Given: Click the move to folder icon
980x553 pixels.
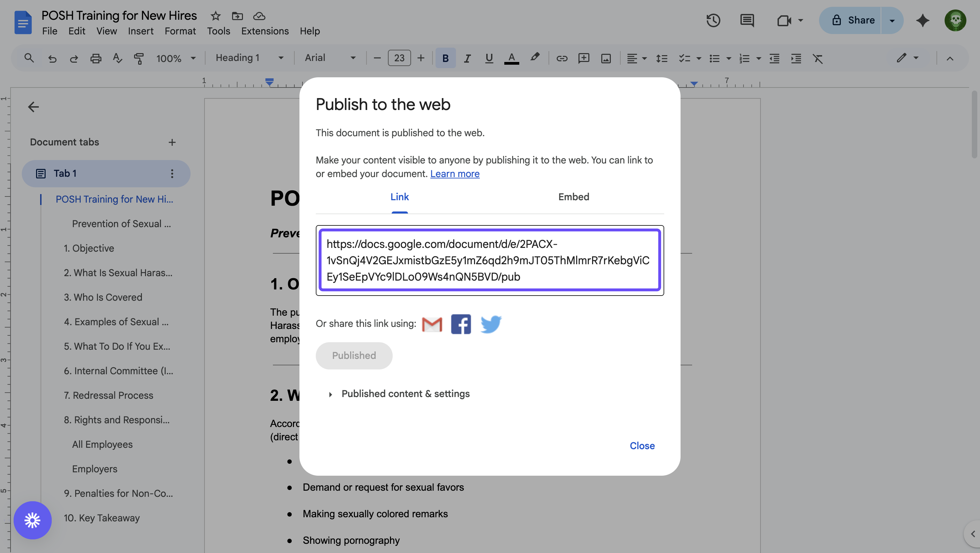Looking at the screenshot, I should [238, 16].
